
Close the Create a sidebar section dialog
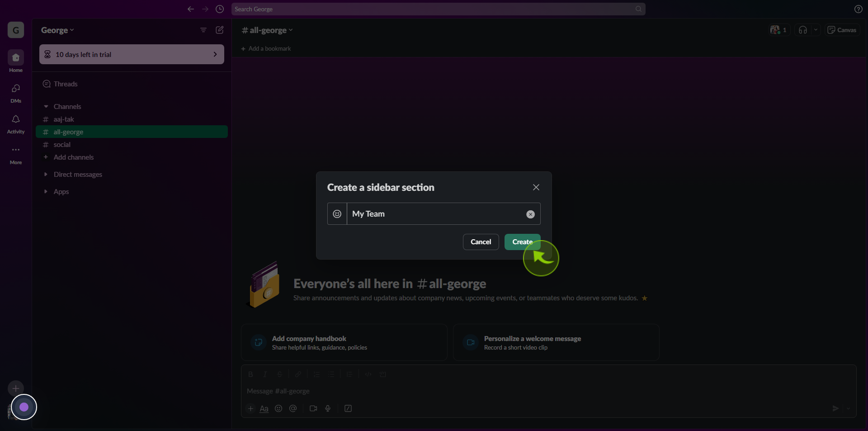click(x=536, y=187)
